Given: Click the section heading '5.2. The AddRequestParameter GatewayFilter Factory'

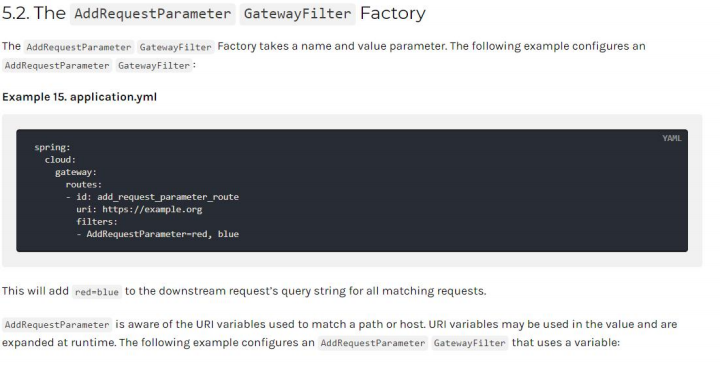Looking at the screenshot, I should click(x=214, y=13).
